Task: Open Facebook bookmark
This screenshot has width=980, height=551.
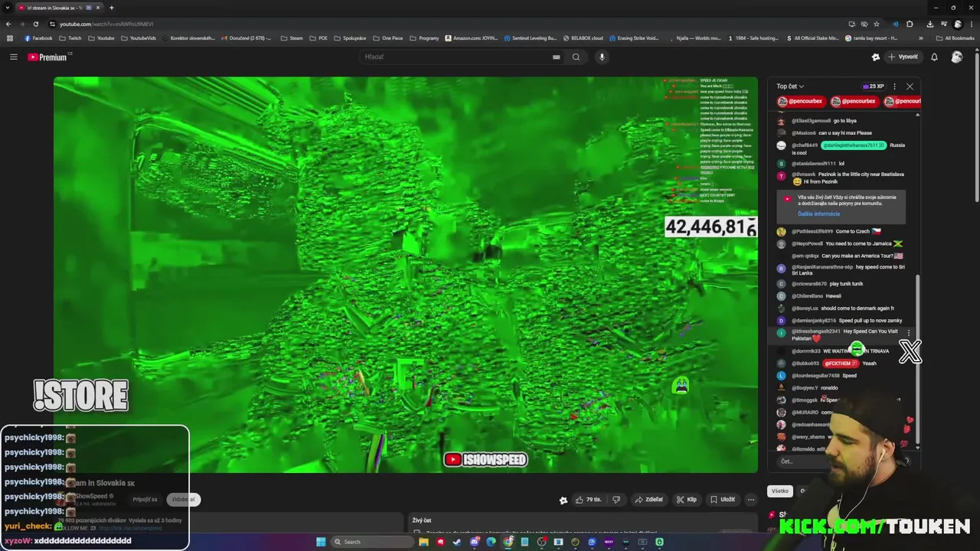Action: point(38,38)
